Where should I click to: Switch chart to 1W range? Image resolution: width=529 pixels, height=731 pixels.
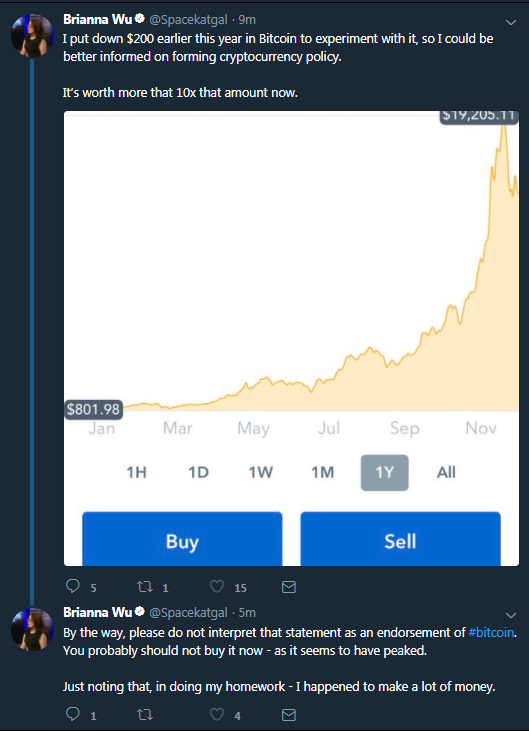click(x=261, y=472)
